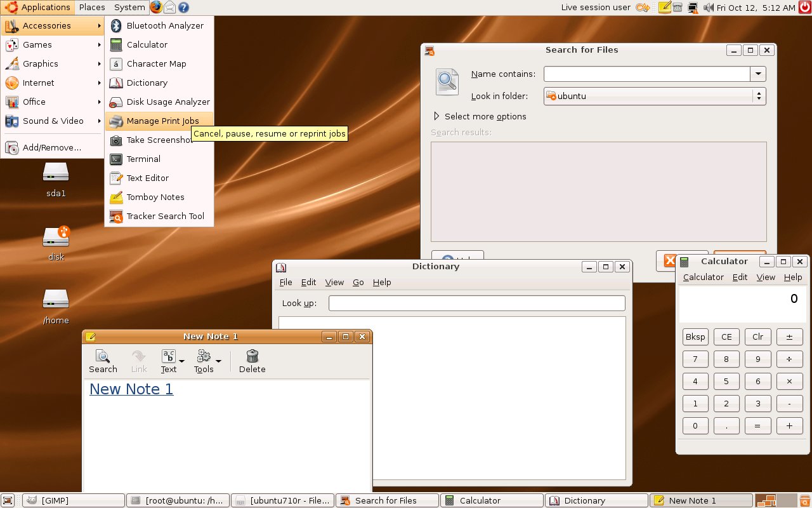Open the System menu in the top panel
Screen dimensions: 812x508
[129, 8]
